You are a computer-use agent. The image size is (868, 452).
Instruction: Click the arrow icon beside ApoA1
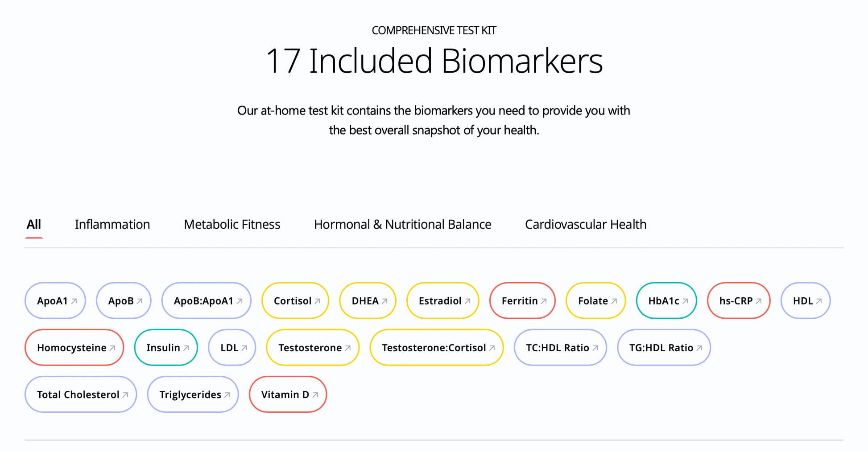(x=74, y=301)
